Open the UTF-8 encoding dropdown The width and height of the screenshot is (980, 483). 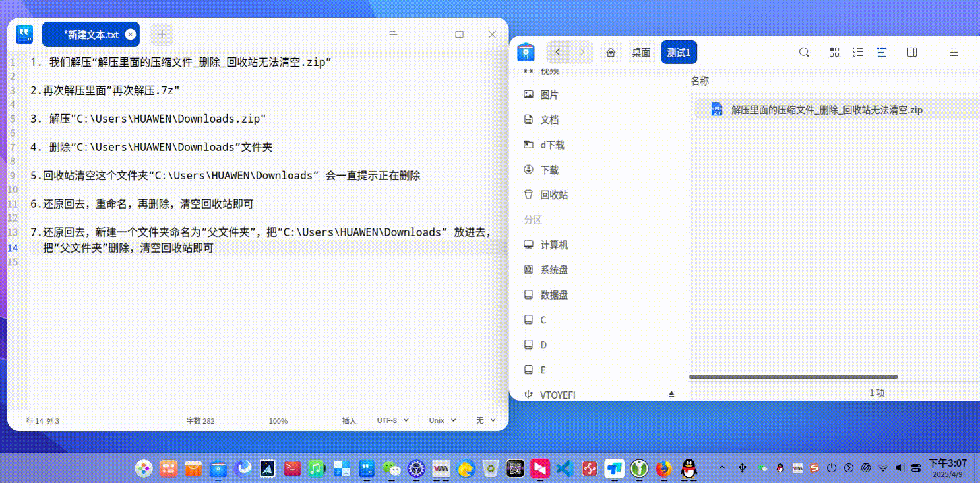392,420
